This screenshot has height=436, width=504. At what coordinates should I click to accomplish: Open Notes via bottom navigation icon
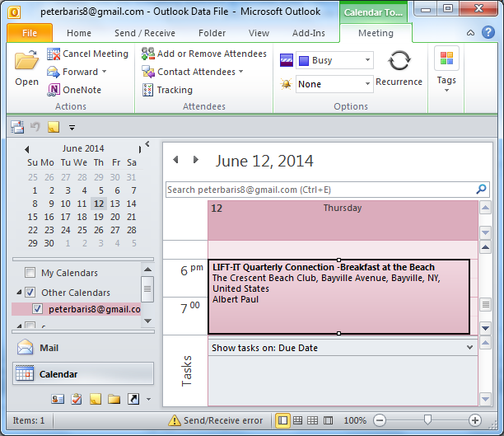[x=96, y=399]
